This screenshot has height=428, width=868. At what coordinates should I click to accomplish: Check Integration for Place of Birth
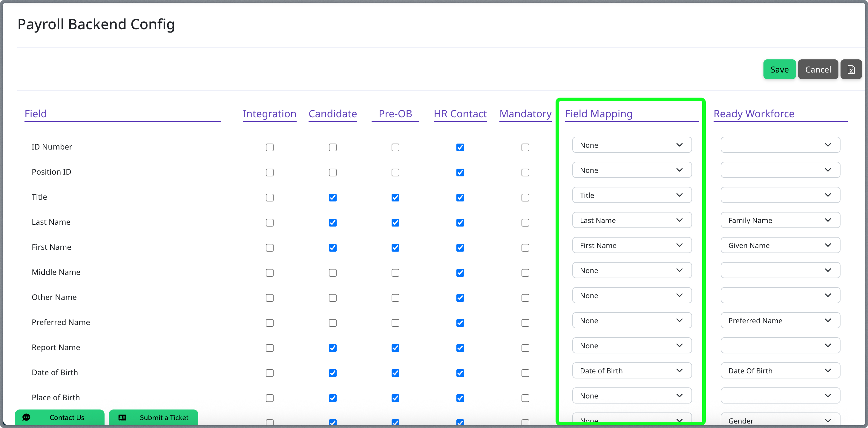pyautogui.click(x=269, y=398)
